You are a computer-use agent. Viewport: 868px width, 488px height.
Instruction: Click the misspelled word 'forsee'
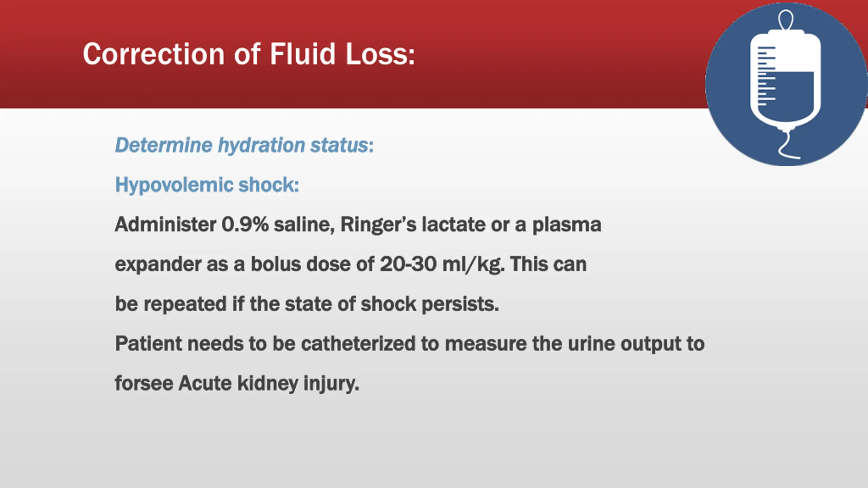pos(144,383)
